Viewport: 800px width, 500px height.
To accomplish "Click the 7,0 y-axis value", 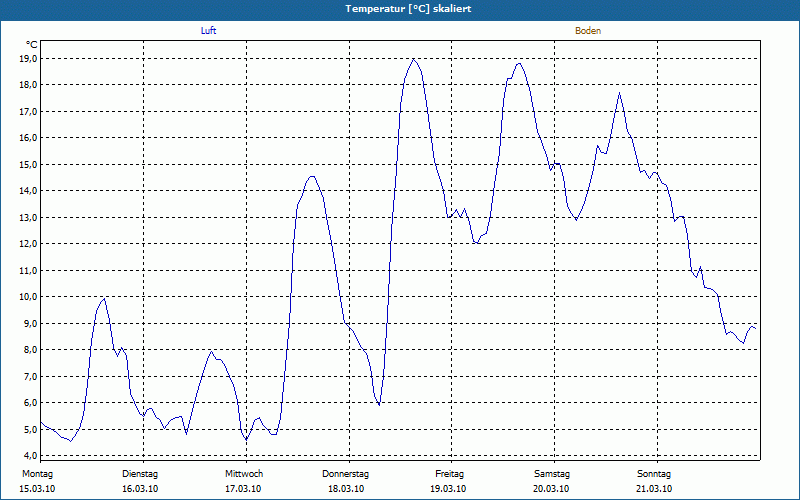I will (x=31, y=377).
